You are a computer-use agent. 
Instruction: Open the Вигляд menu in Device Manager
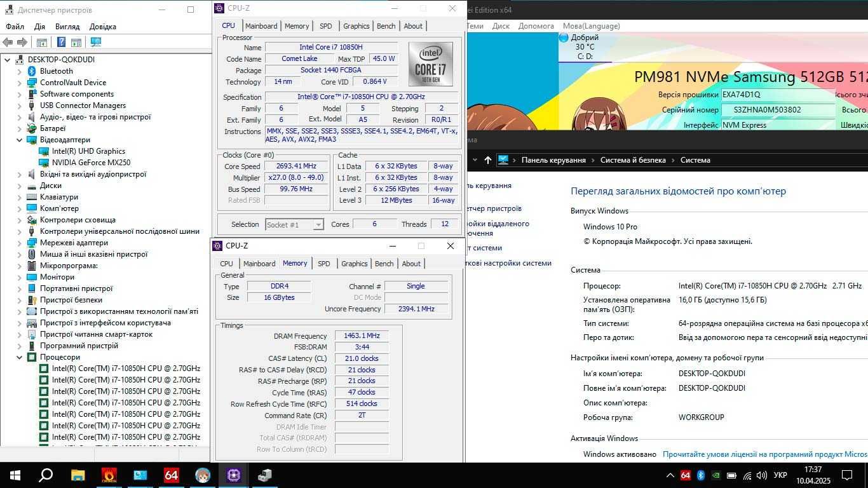pyautogui.click(x=67, y=27)
